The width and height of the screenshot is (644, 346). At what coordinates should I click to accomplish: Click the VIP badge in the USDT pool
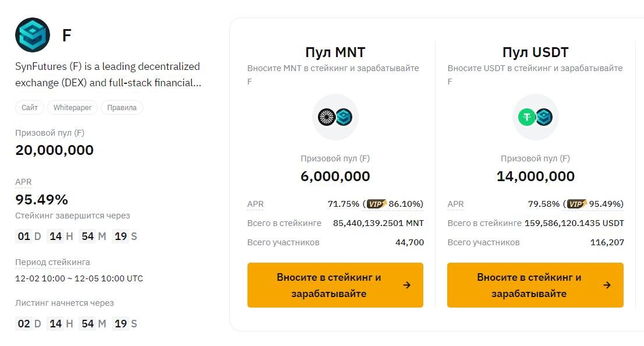[x=575, y=204]
